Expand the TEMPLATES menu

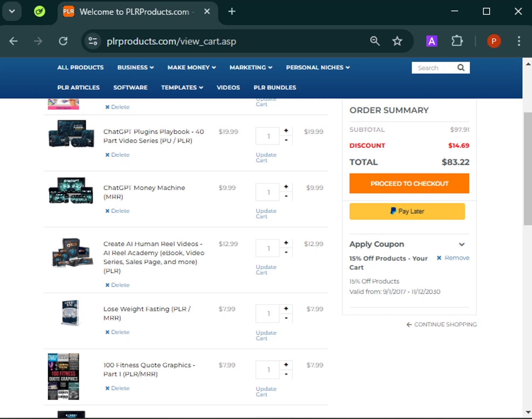pos(182,87)
